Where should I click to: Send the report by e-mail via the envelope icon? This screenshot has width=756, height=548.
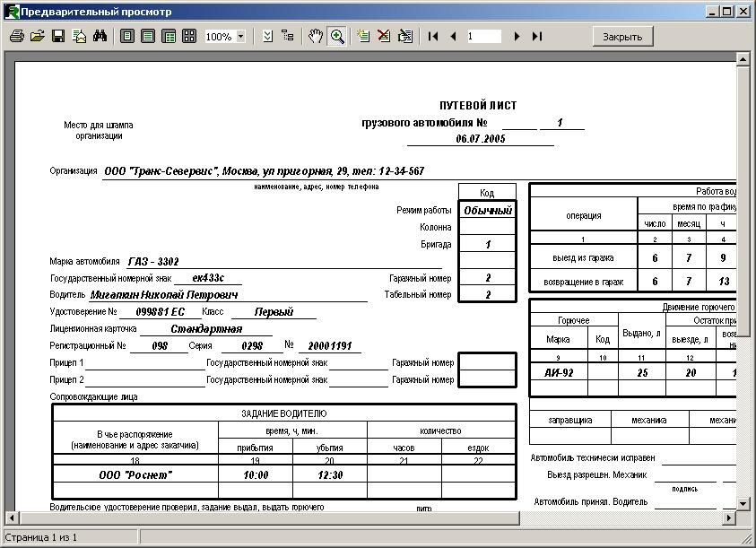pyautogui.click(x=79, y=36)
